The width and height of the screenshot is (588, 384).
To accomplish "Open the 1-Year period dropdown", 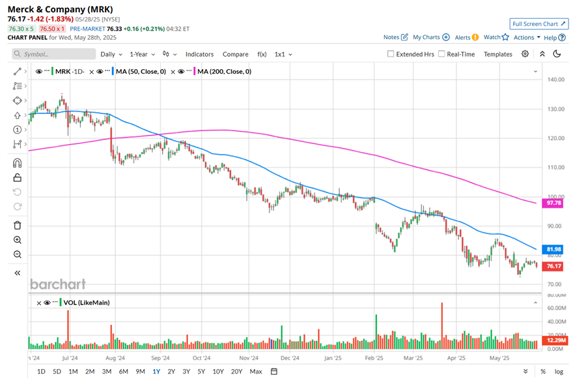I will click(x=143, y=54).
